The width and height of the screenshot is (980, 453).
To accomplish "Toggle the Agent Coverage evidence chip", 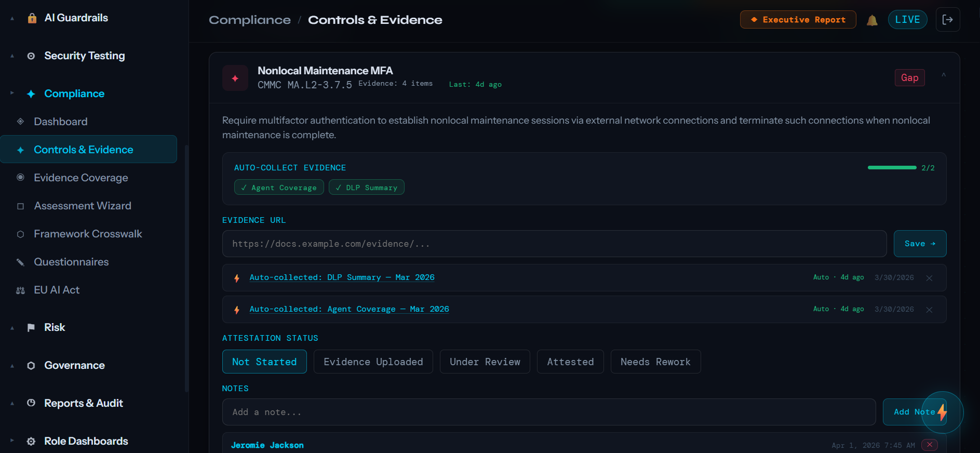I will click(279, 188).
